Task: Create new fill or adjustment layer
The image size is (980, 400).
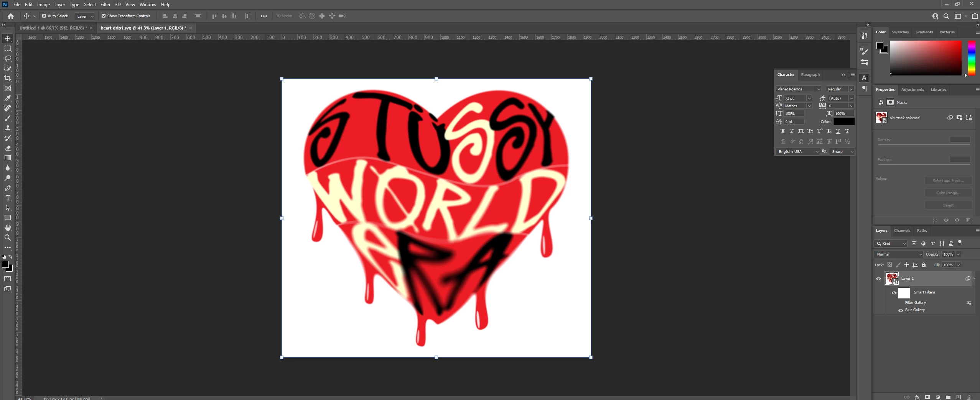Action: click(938, 397)
